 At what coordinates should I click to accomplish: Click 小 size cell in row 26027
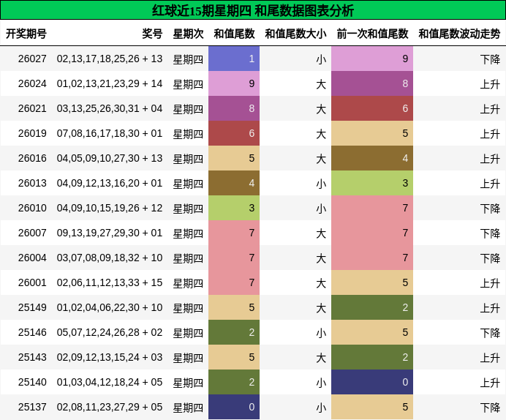click(321, 59)
